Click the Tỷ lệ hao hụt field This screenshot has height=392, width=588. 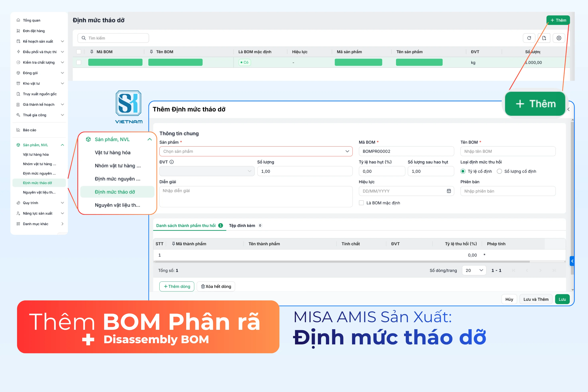click(x=382, y=171)
